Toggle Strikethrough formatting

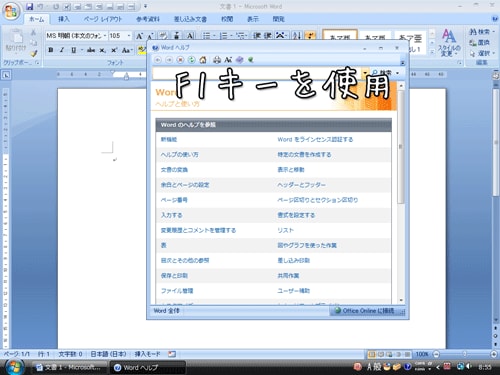pos(91,50)
